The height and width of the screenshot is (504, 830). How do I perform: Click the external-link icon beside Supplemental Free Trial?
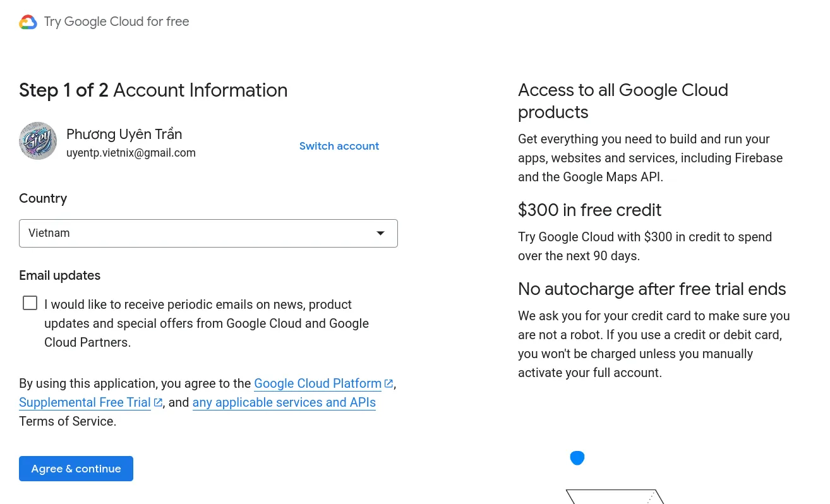point(158,402)
